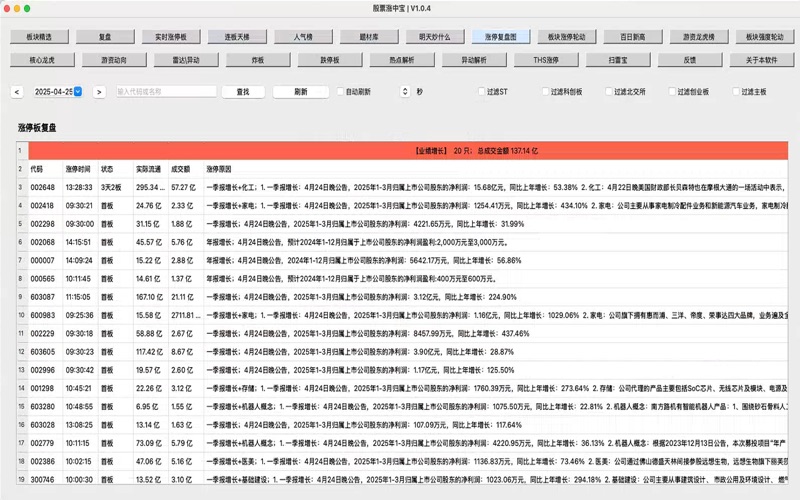
Task: Click the seconds interval stepper arrows
Action: point(408,92)
